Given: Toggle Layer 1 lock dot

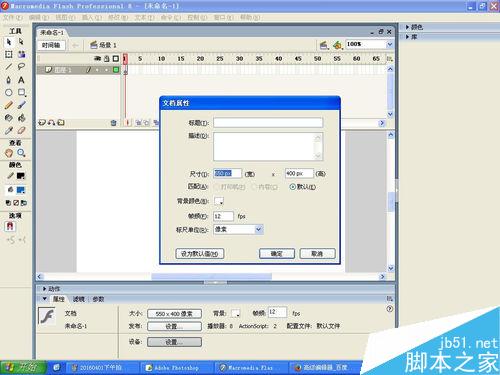Looking at the screenshot, I should point(107,70).
